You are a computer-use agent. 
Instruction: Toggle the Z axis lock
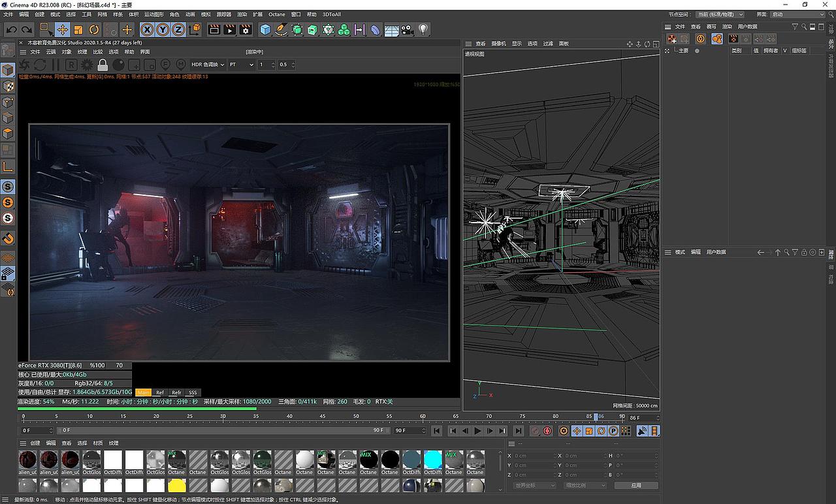(x=178, y=29)
